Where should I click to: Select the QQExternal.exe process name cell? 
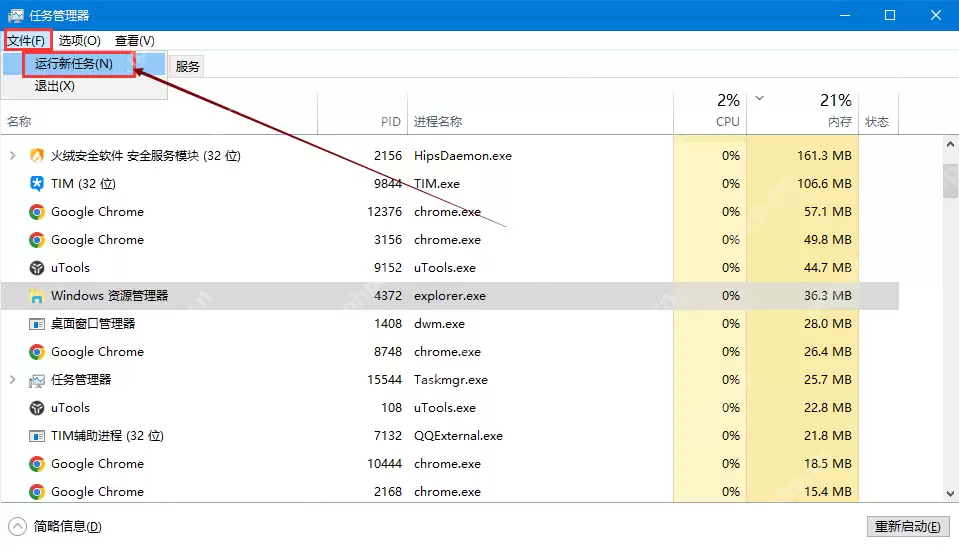pos(458,436)
